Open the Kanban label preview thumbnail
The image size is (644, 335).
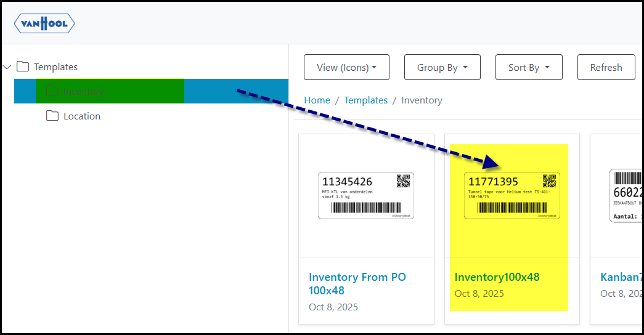tap(626, 196)
